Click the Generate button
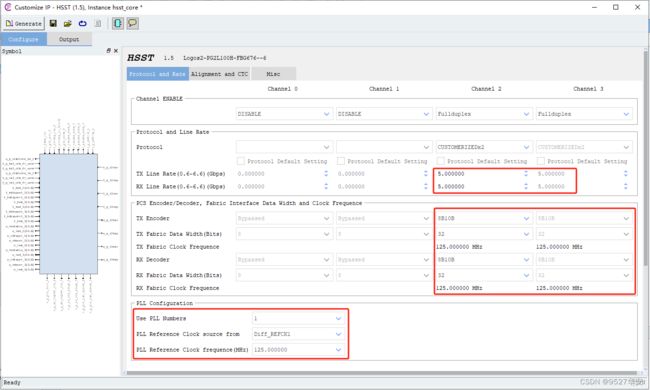 (24, 24)
